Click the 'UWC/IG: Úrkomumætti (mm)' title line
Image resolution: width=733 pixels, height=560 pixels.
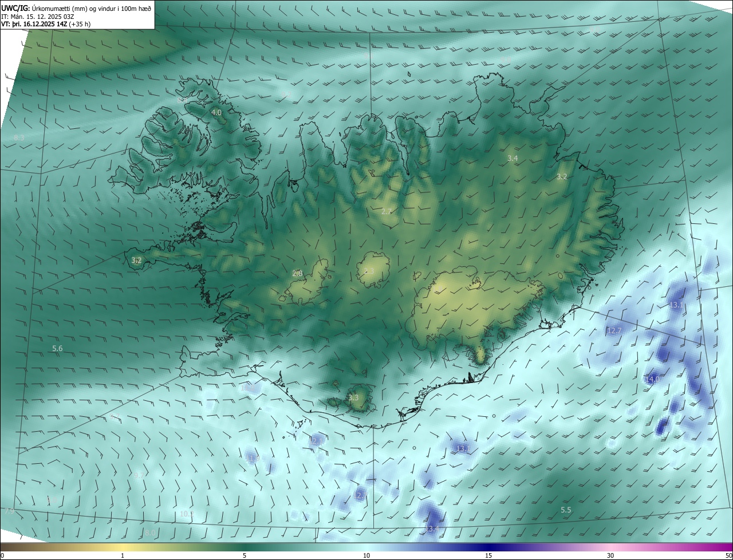click(x=76, y=8)
